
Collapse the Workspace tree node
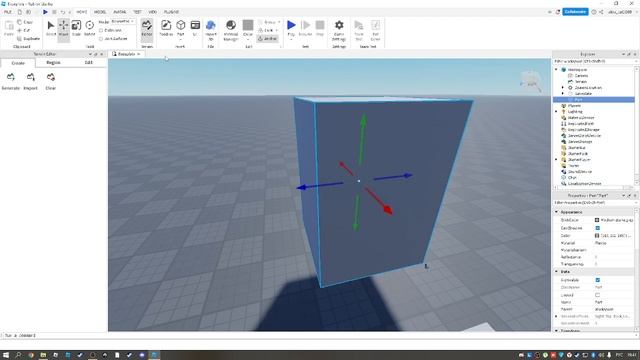tap(556, 70)
